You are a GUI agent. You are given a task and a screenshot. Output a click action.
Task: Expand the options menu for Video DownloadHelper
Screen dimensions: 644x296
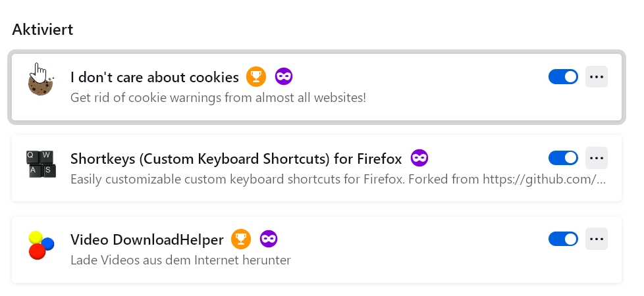[597, 239]
